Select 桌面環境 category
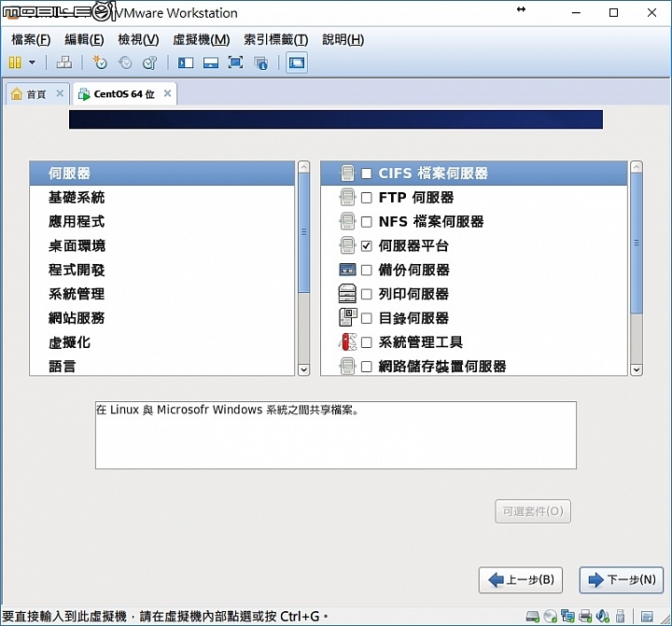Viewport: 672px width, 626px height. [x=162, y=246]
